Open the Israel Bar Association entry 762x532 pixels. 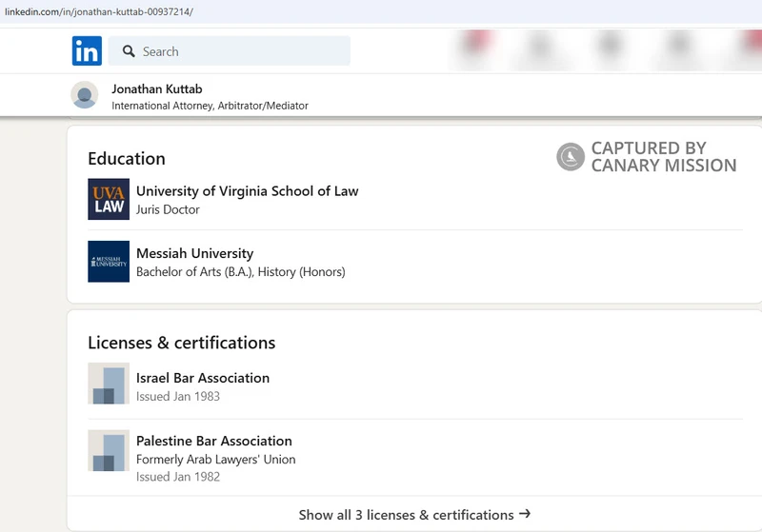203,378
